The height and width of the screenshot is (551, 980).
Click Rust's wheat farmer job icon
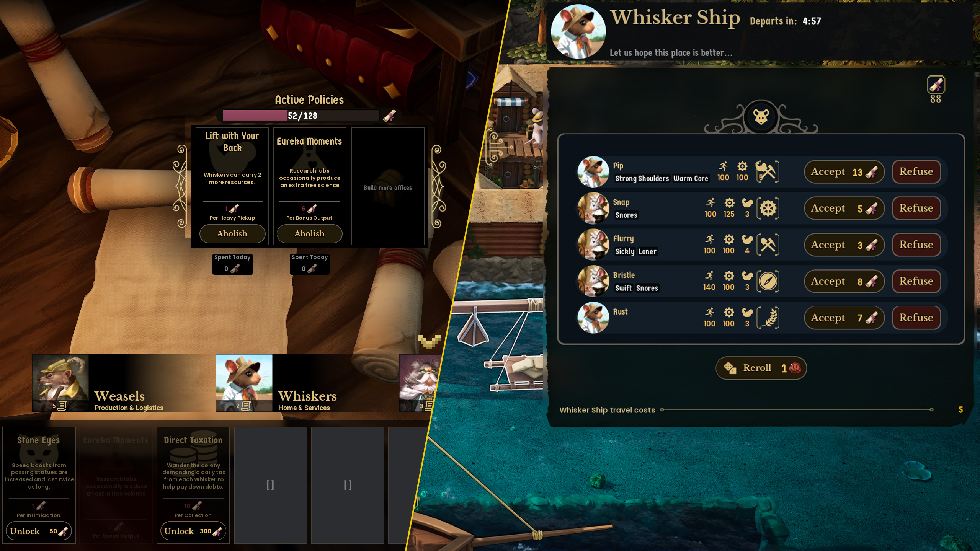click(x=768, y=318)
